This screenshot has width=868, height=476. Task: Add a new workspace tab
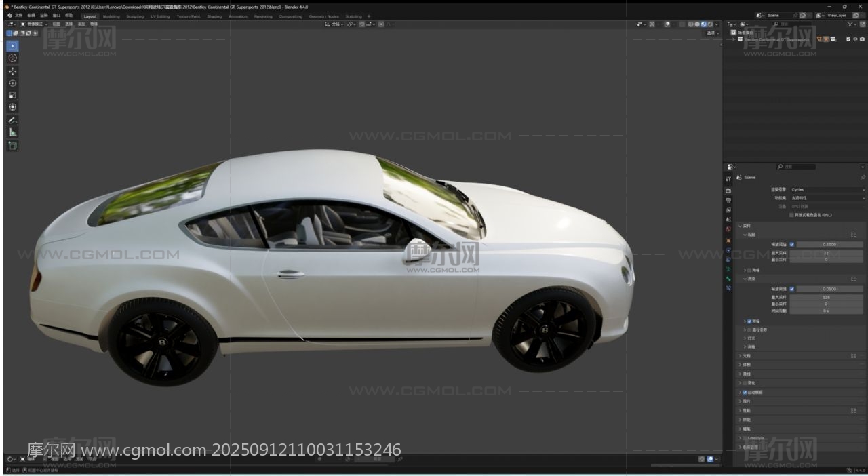(369, 16)
